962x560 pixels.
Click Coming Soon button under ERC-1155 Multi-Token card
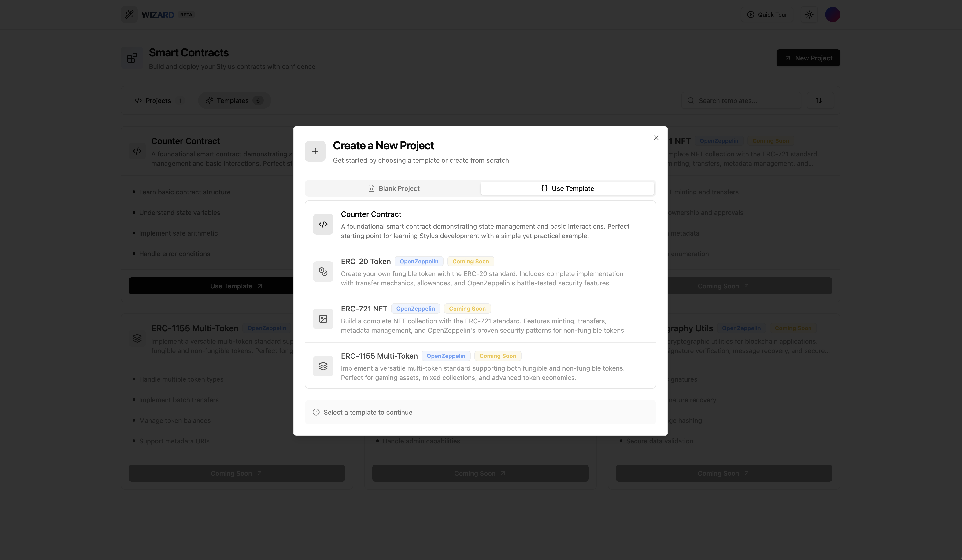[x=237, y=473]
